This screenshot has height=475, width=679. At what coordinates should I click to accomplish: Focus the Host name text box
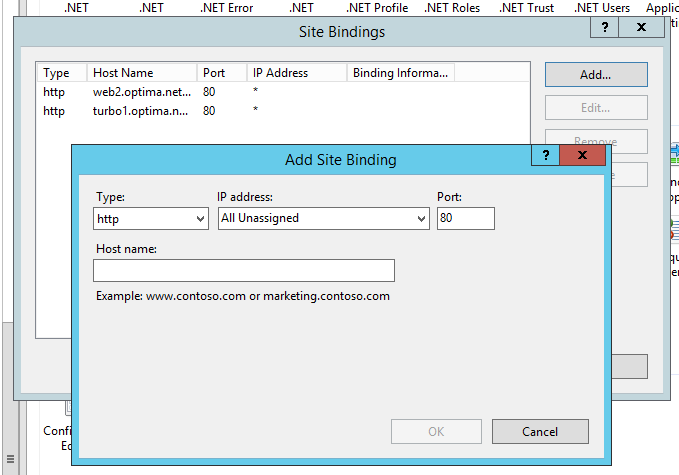tap(243, 271)
